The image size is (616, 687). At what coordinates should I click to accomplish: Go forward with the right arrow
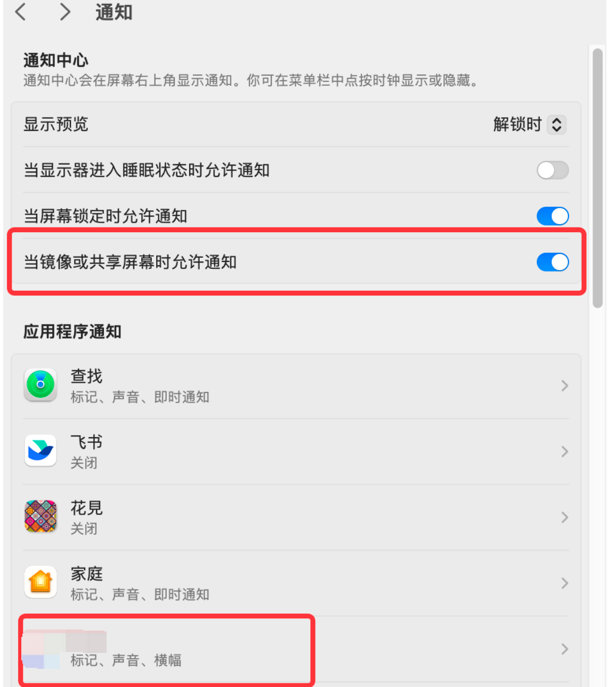65,12
